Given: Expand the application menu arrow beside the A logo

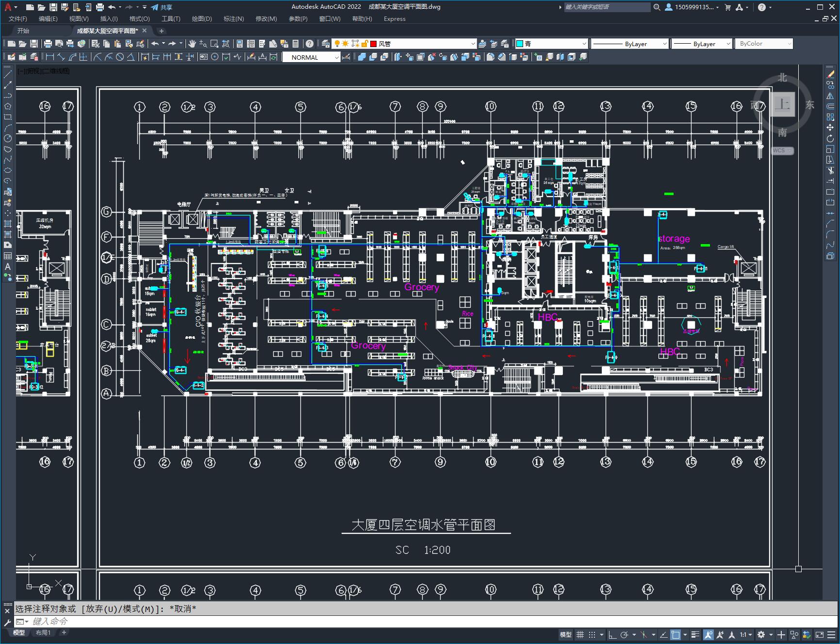Looking at the screenshot, I should tap(16, 7).
